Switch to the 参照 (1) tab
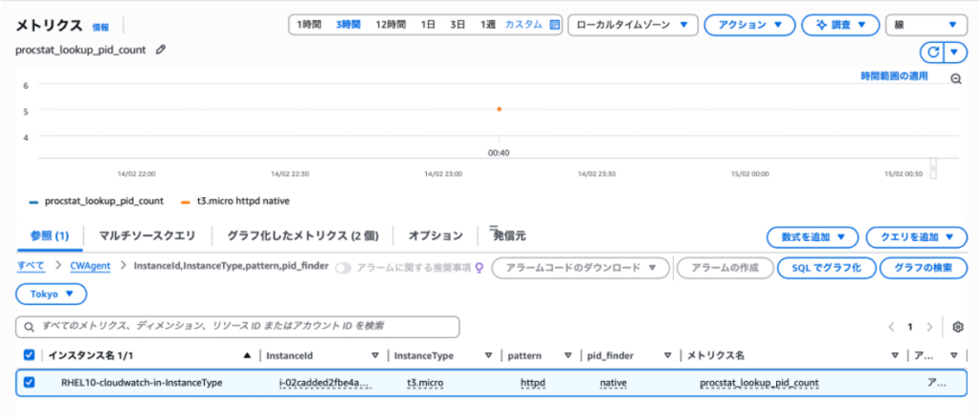 point(50,236)
